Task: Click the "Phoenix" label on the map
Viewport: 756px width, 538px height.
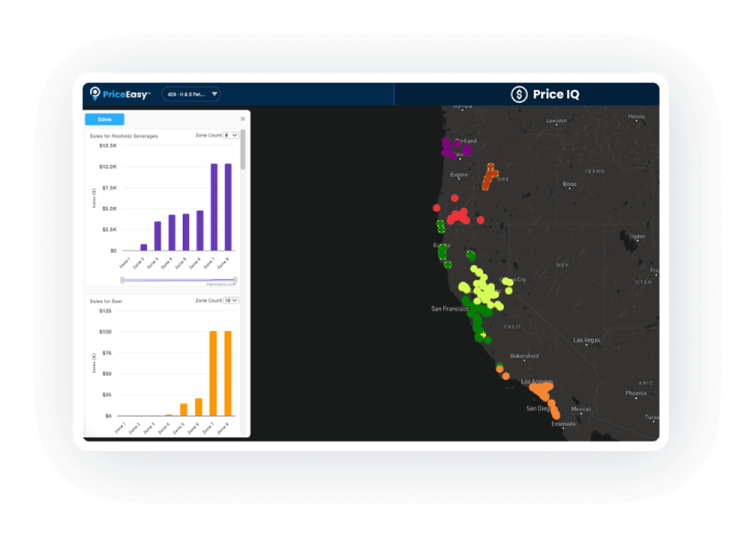Action: [x=636, y=393]
